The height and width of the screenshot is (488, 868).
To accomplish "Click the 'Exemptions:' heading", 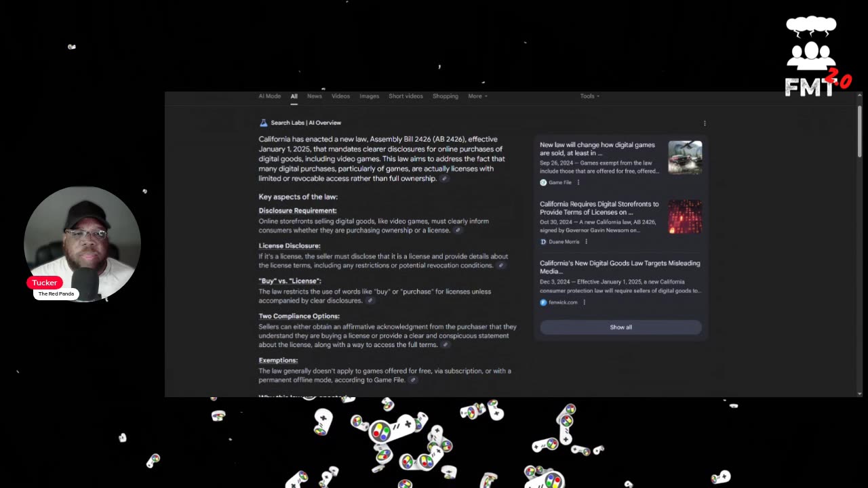I will [x=278, y=361].
